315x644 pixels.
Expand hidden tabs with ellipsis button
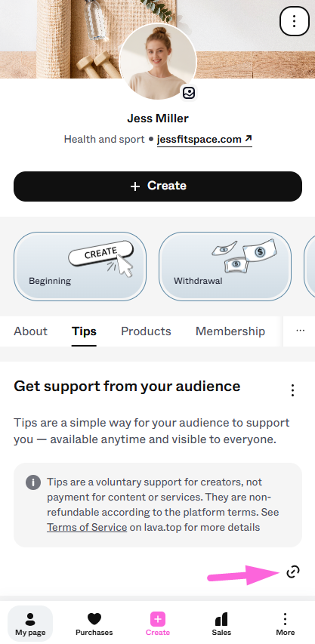pos(300,331)
